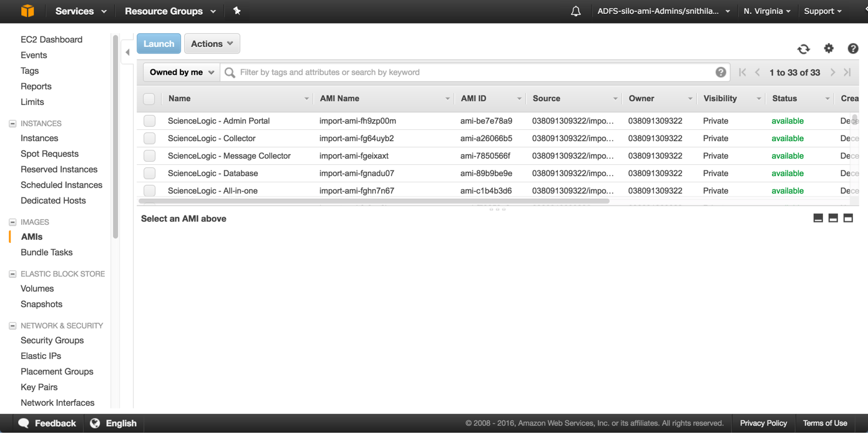Open Security Groups page
The image size is (868, 434).
tap(52, 340)
